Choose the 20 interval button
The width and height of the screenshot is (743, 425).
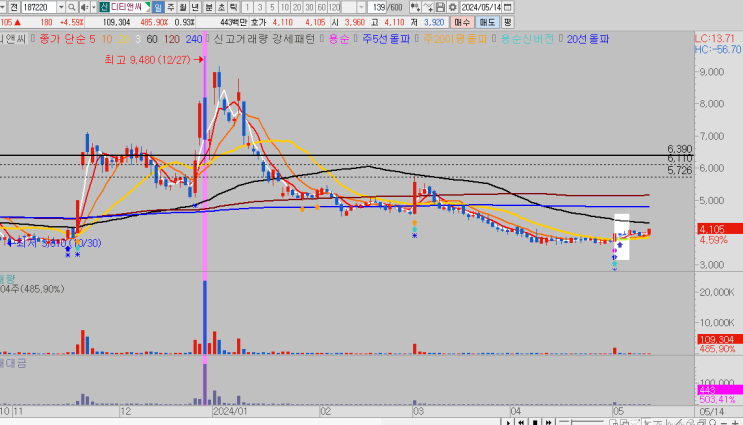pos(297,7)
